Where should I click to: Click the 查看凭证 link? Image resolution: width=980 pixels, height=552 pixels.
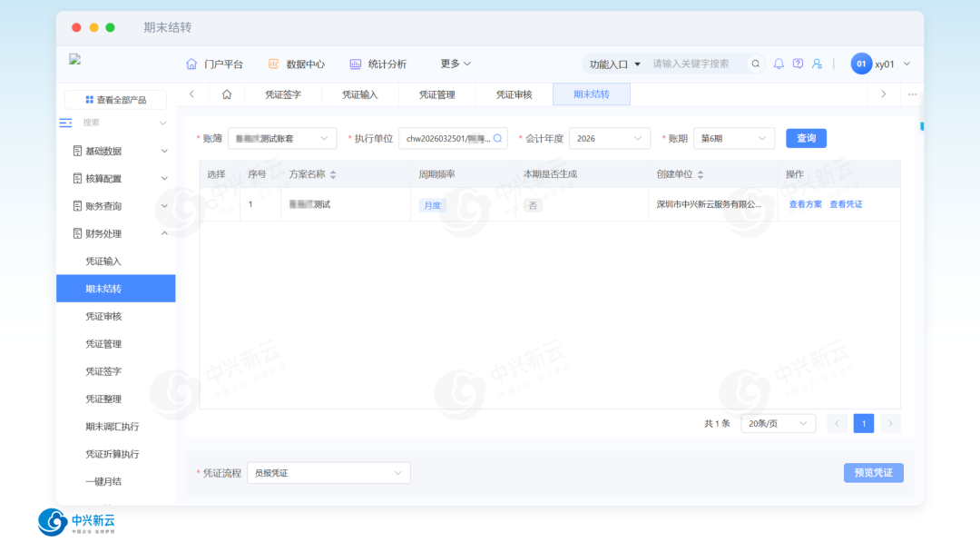[846, 204]
